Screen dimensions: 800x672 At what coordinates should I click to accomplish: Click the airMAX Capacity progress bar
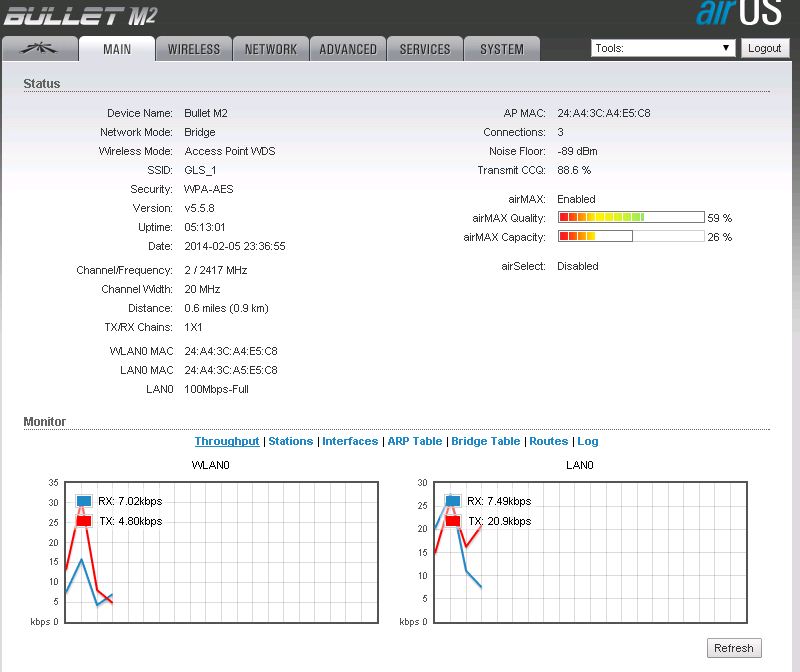tap(631, 236)
